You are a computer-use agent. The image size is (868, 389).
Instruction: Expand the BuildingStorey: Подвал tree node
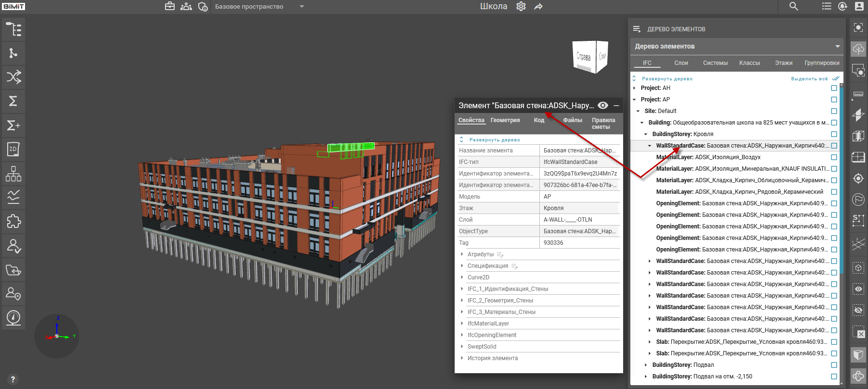[x=646, y=365]
